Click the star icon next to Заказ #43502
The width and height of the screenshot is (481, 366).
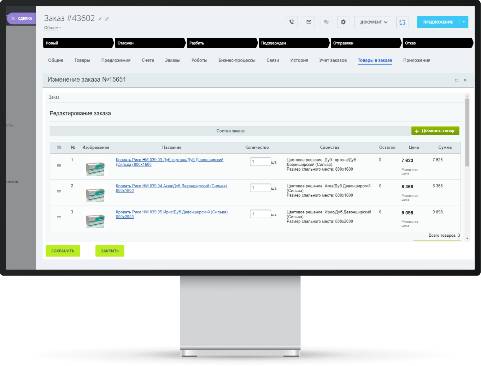click(x=100, y=19)
